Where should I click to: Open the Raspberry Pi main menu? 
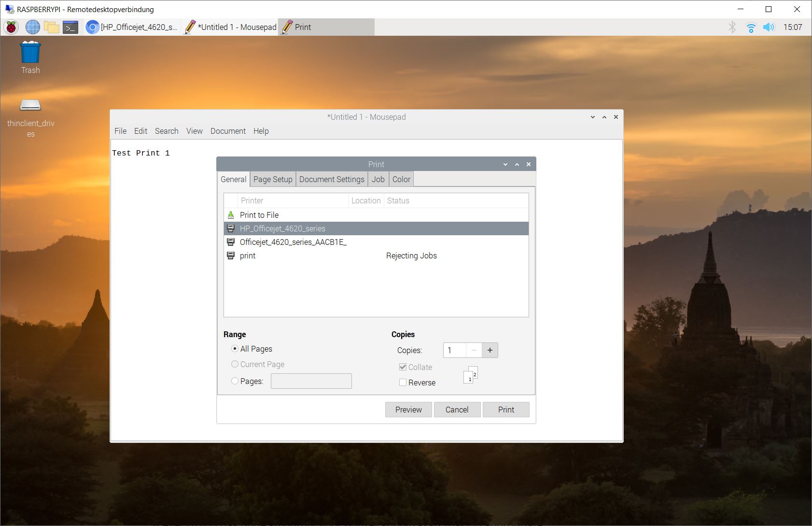pyautogui.click(x=11, y=27)
